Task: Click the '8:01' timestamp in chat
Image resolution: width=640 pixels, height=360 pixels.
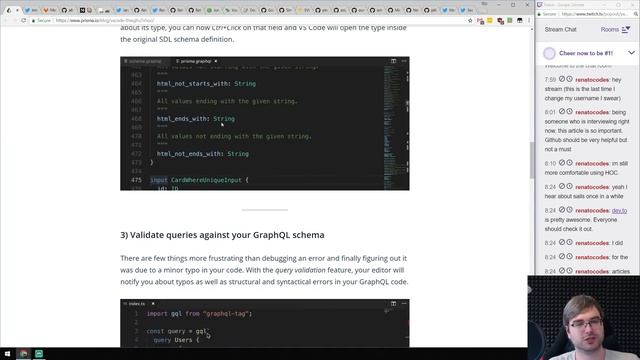Action: click(x=550, y=112)
